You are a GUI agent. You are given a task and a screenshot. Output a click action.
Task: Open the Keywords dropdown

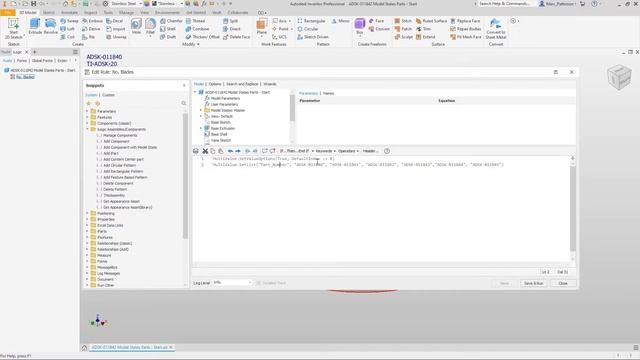(x=325, y=151)
